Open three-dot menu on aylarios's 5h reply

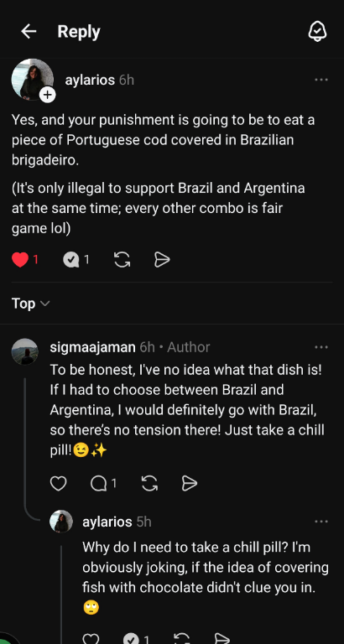coord(321,522)
